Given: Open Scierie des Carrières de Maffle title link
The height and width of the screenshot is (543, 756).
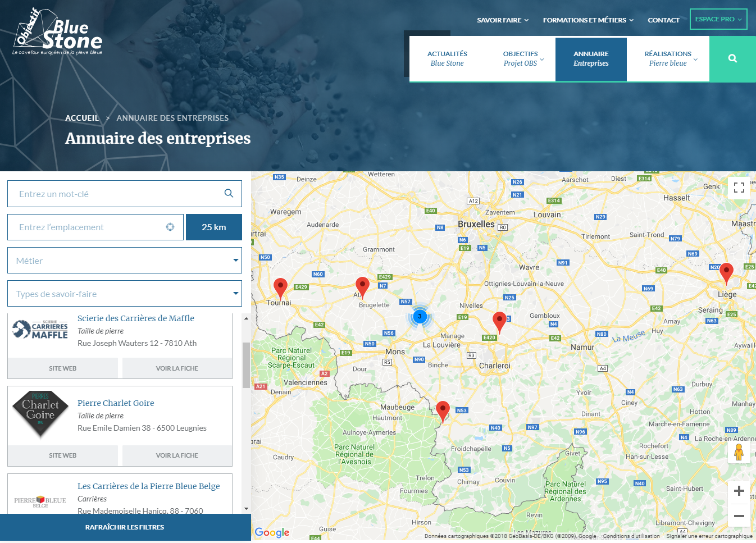Looking at the screenshot, I should (136, 318).
